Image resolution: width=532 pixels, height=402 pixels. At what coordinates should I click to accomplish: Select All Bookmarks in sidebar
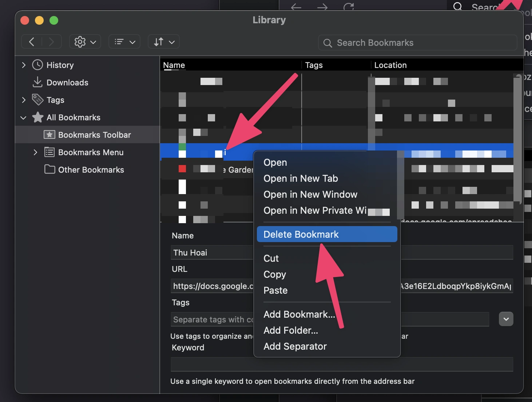[74, 117]
